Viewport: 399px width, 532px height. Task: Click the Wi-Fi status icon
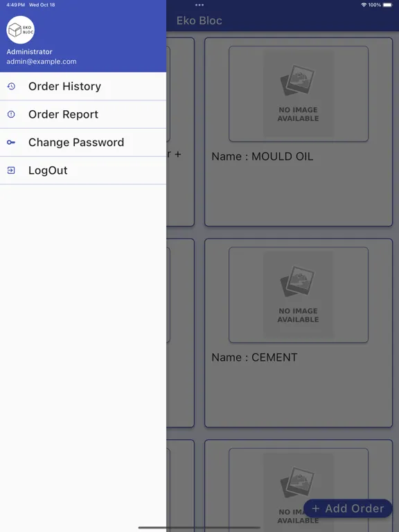(x=364, y=5)
